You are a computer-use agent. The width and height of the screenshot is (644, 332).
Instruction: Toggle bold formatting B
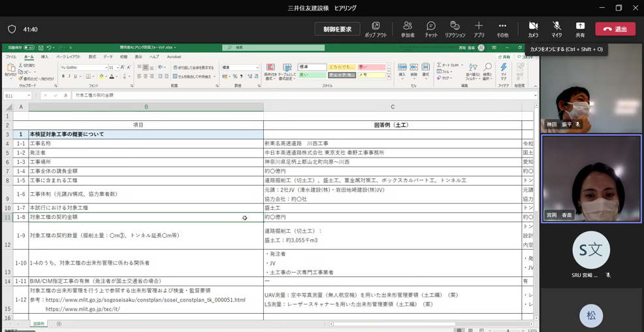pos(63,76)
